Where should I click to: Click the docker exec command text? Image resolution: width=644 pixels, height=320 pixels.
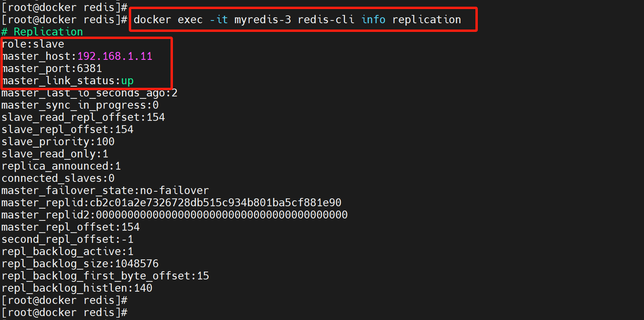297,20
